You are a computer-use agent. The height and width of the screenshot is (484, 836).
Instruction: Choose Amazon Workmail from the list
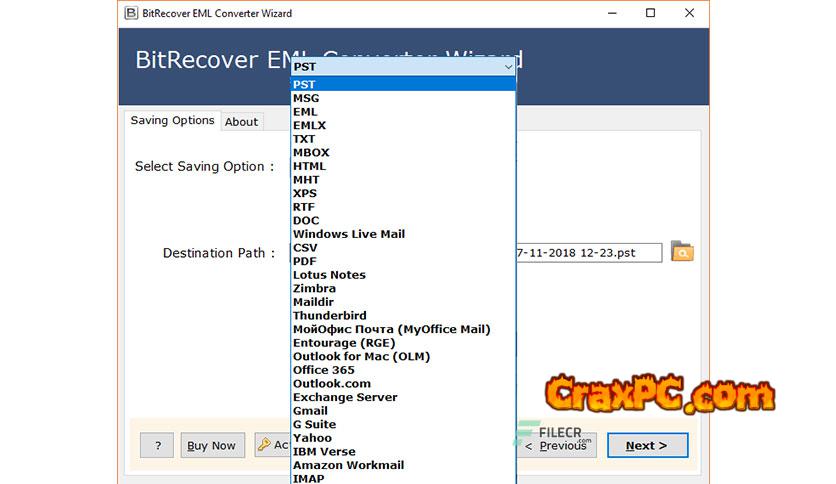348,465
